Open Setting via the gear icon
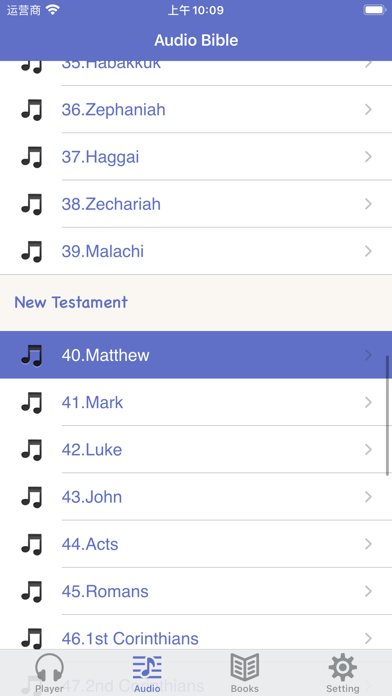Image resolution: width=392 pixels, height=696 pixels. [342, 668]
